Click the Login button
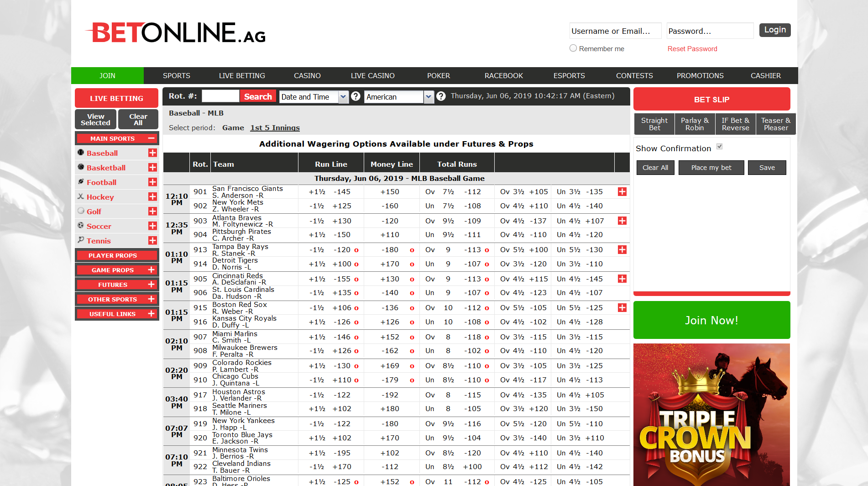This screenshot has width=868, height=486. coord(775,30)
